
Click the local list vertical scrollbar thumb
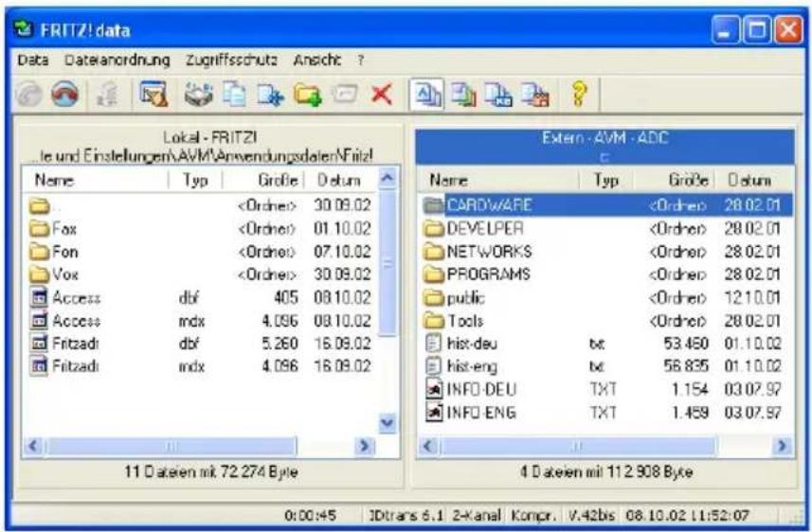[x=388, y=264]
